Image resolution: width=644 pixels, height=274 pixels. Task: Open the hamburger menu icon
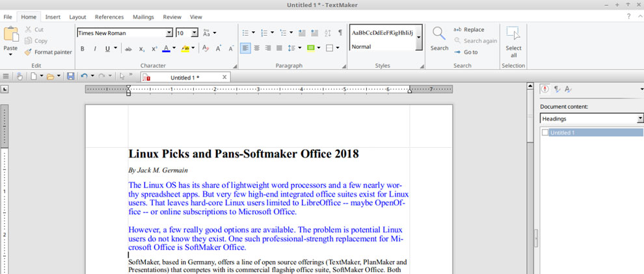[6, 76]
